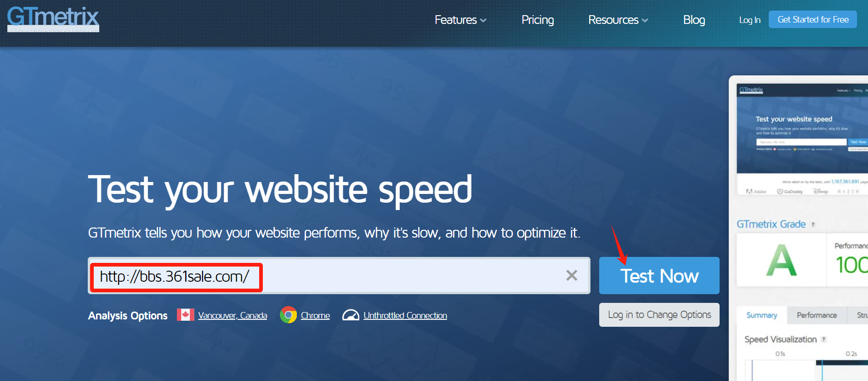The width and height of the screenshot is (868, 381).
Task: Click the connection speedometer icon
Action: pos(351,315)
